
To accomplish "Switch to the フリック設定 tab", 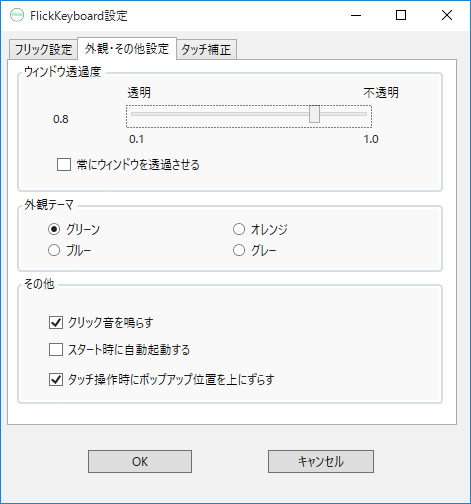I will click(x=43, y=50).
